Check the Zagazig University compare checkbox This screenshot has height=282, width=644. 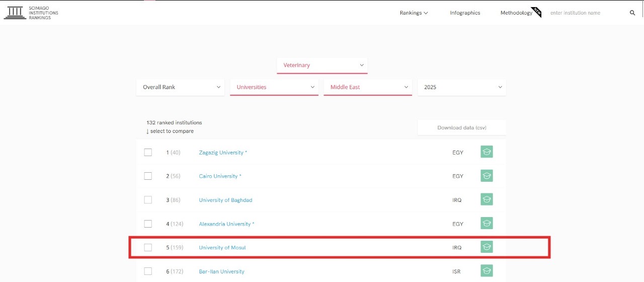point(148,153)
